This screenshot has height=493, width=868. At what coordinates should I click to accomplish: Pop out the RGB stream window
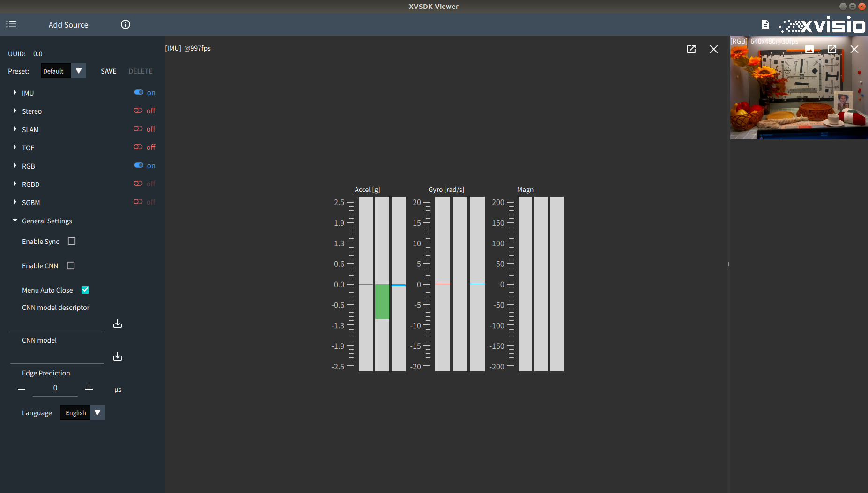click(832, 49)
